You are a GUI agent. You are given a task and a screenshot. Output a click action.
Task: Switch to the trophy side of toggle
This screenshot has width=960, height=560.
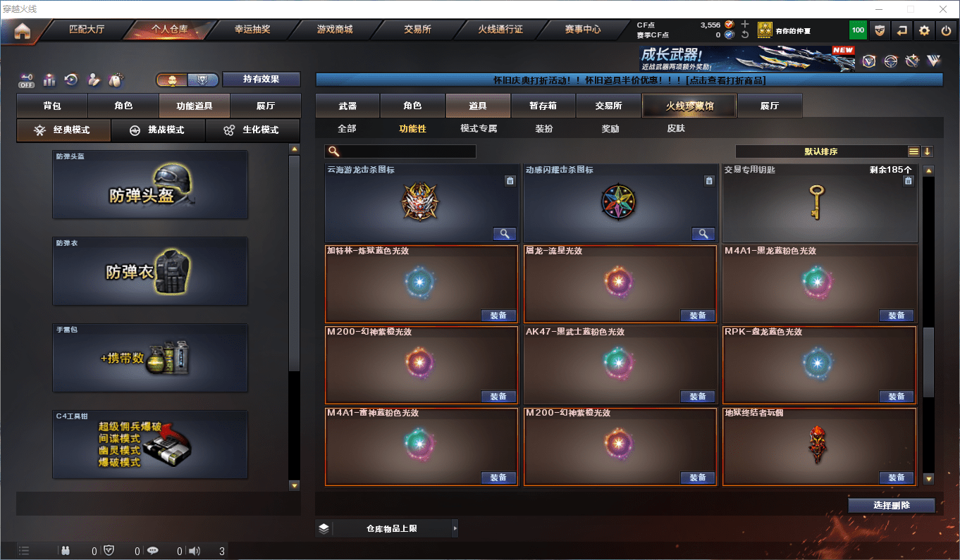(202, 80)
